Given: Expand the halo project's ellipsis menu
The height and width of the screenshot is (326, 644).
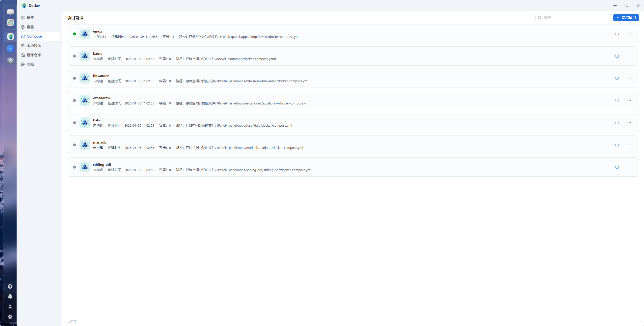Looking at the screenshot, I should tap(629, 123).
